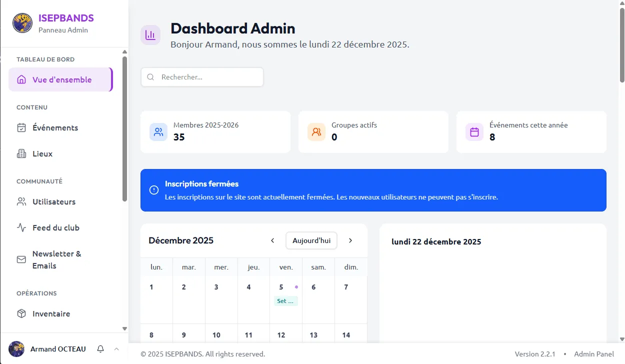Click the Aujourd'hui button
Screen dimensions: 625x364
(311, 240)
